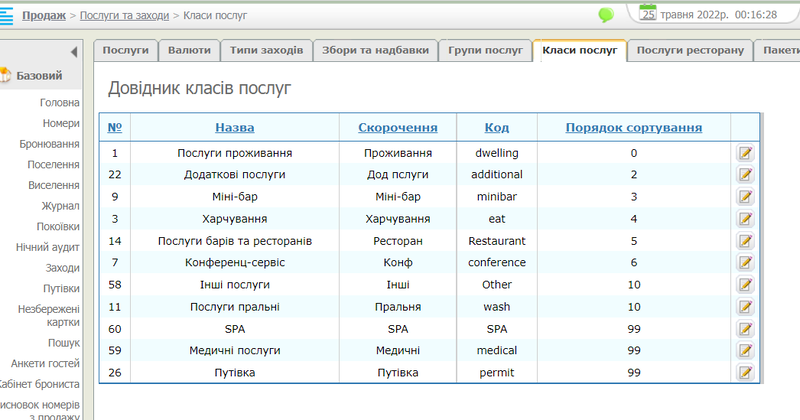Open edit for Конференц-сервіс row

(745, 263)
